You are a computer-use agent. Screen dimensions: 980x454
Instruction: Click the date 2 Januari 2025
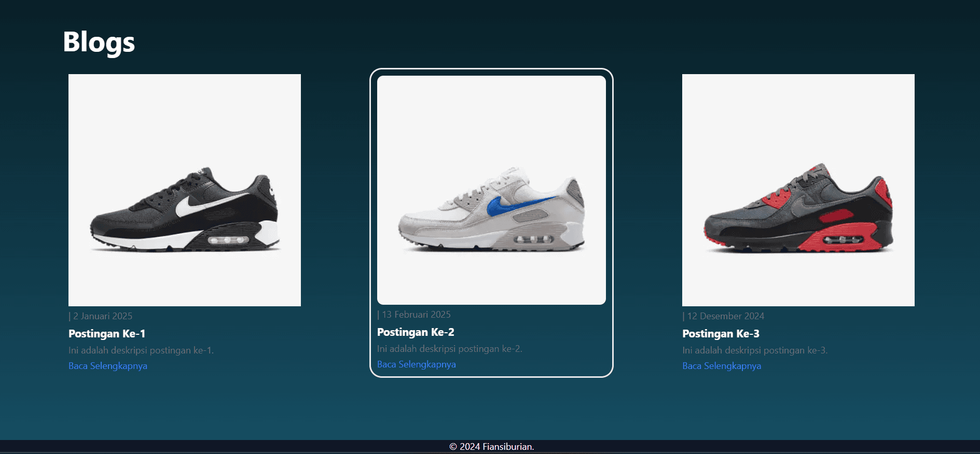101,316
